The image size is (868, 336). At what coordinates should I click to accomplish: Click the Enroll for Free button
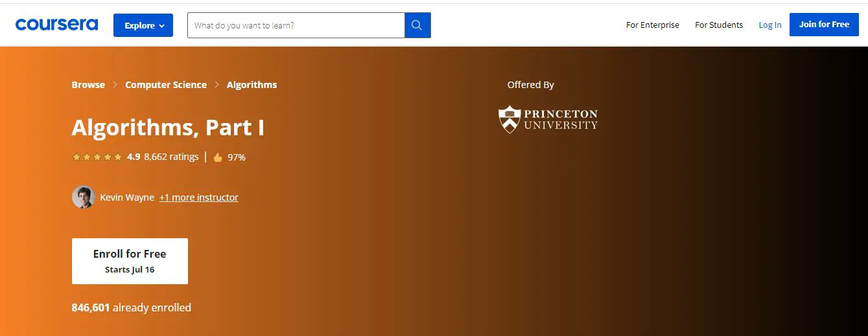coord(130,261)
